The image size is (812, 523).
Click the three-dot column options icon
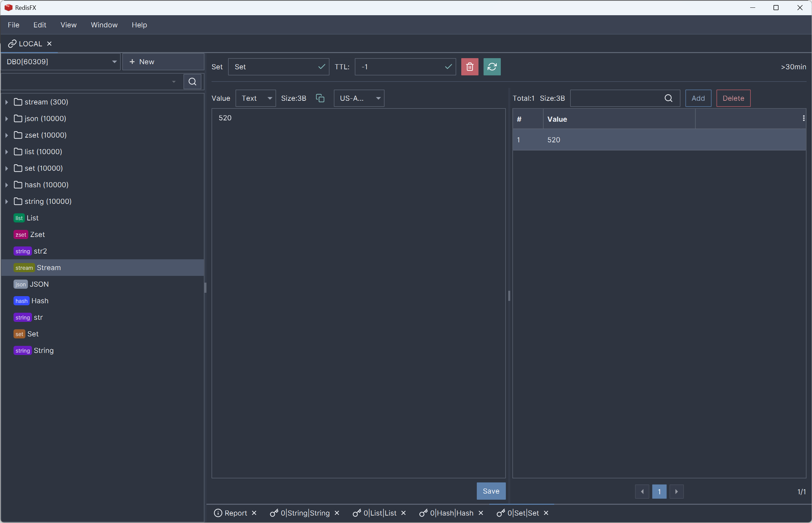(x=803, y=119)
